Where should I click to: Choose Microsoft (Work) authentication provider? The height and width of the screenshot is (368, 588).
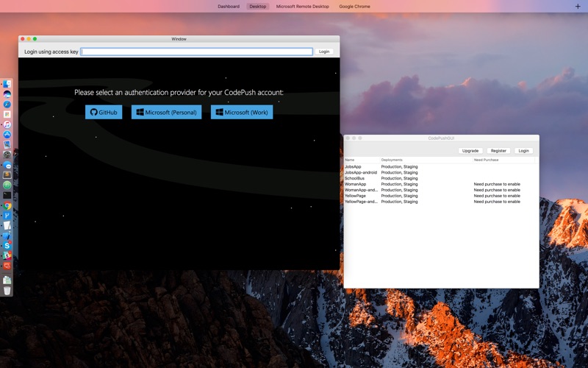pos(242,112)
